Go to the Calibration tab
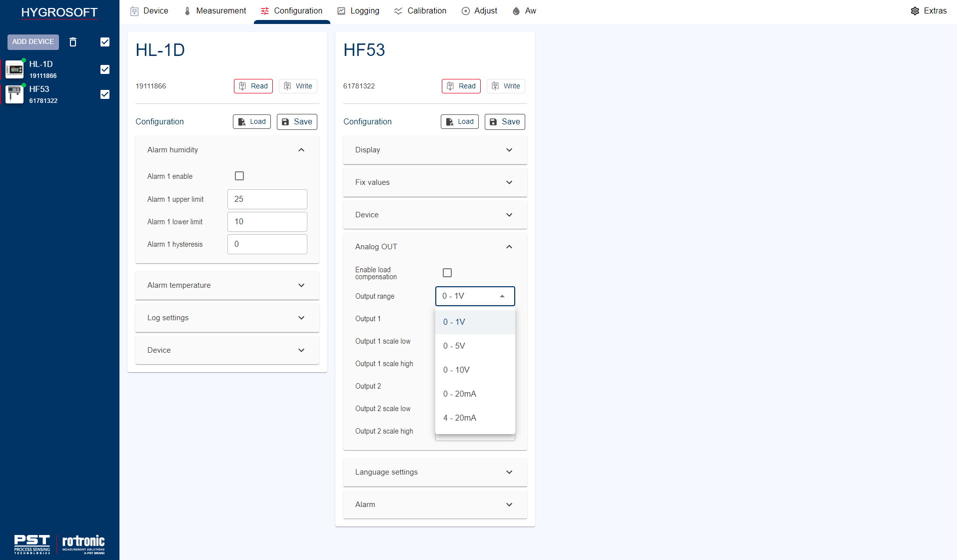The image size is (957, 560). [420, 11]
